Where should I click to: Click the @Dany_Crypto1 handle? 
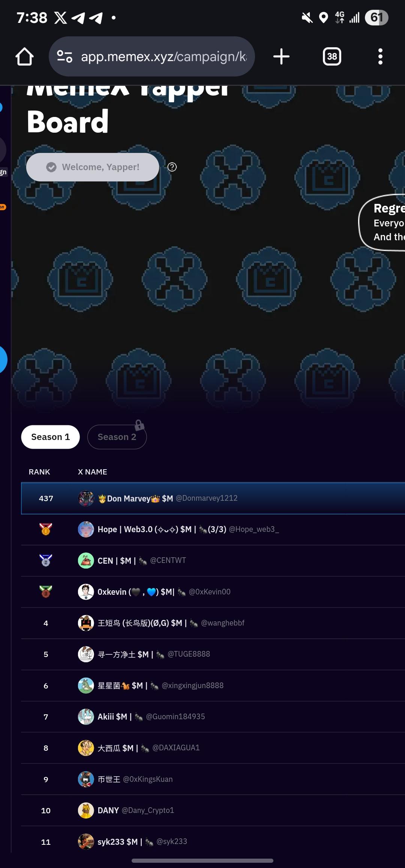tap(148, 810)
